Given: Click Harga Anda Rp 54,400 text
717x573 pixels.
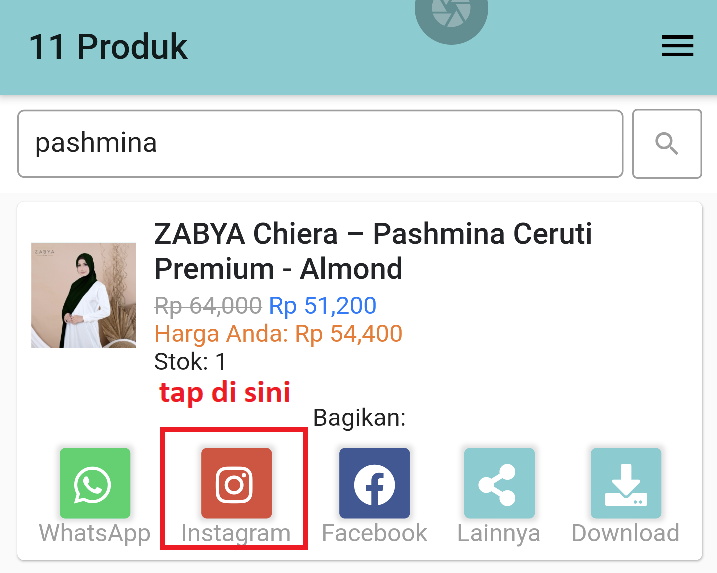Looking at the screenshot, I should [x=278, y=333].
